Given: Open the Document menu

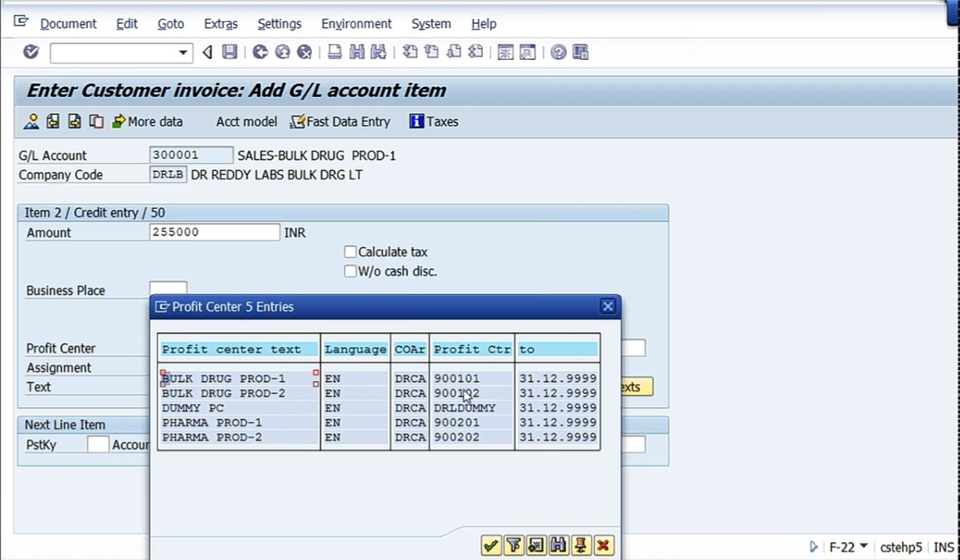Looking at the screenshot, I should (68, 24).
